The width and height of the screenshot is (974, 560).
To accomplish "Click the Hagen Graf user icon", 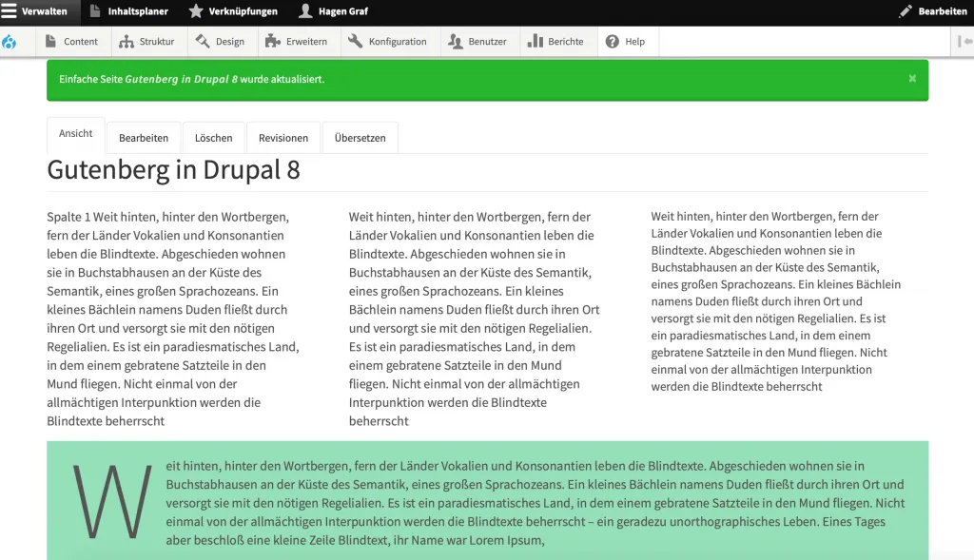I will (x=305, y=11).
